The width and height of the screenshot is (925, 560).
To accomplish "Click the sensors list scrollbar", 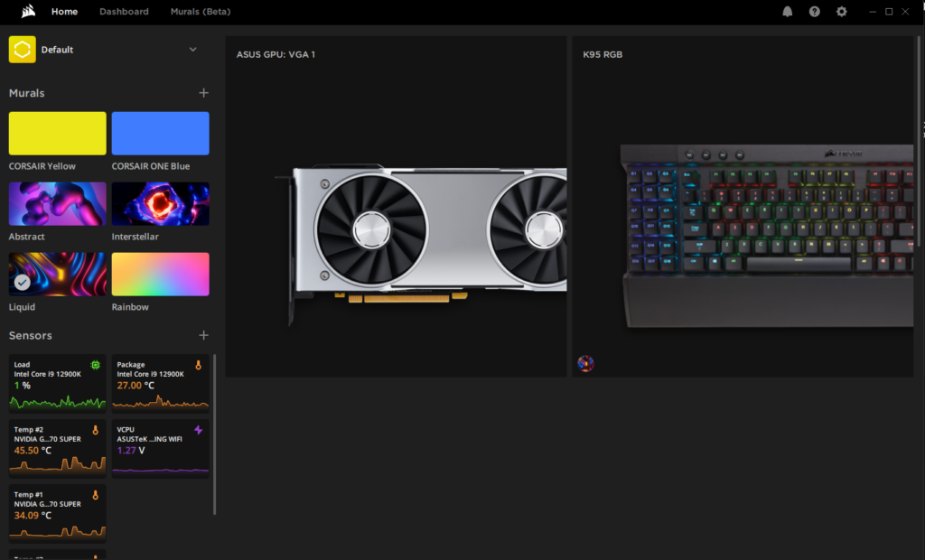I will coord(214,434).
